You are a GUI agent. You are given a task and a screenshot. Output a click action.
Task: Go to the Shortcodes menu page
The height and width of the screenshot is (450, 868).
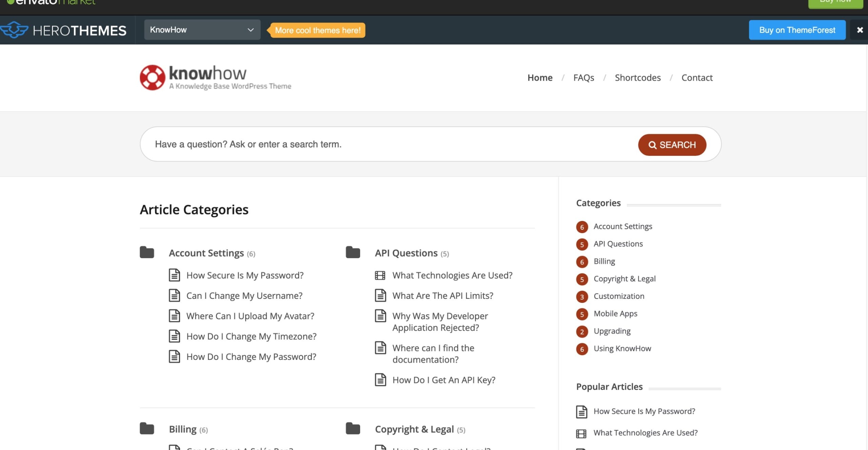pos(637,78)
